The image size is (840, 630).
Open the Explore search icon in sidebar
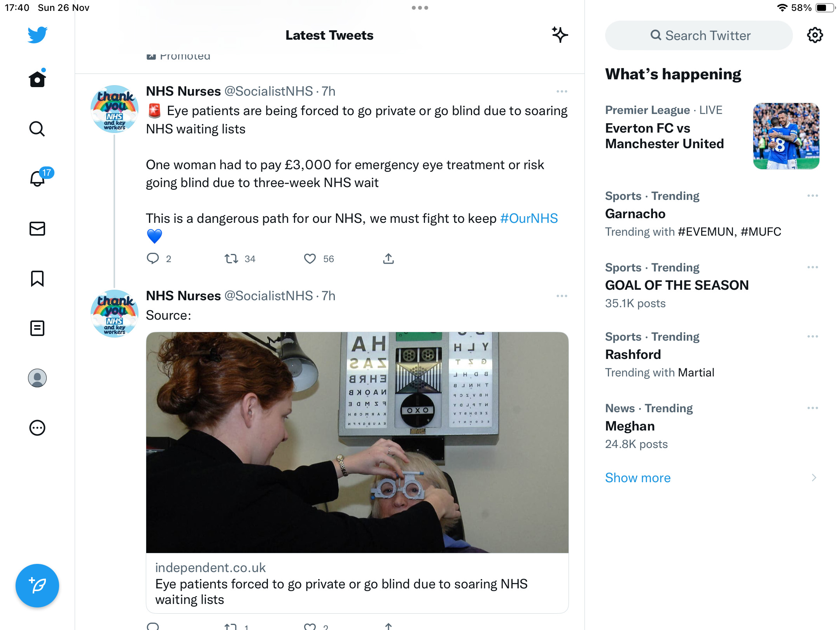click(37, 129)
